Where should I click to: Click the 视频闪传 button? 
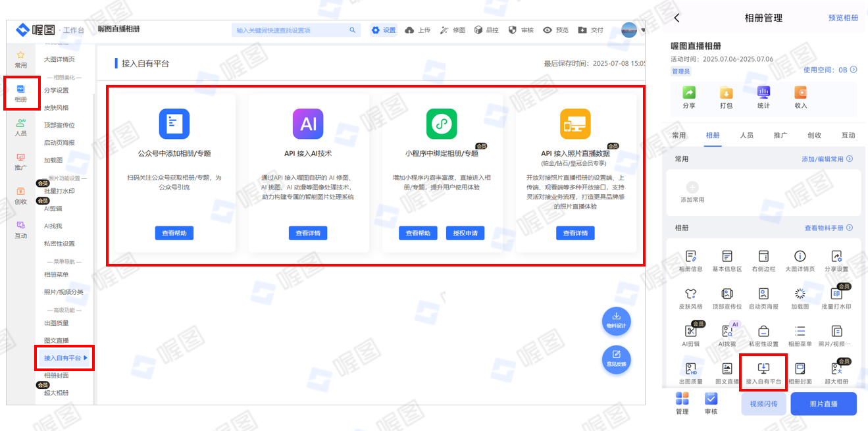(x=763, y=404)
